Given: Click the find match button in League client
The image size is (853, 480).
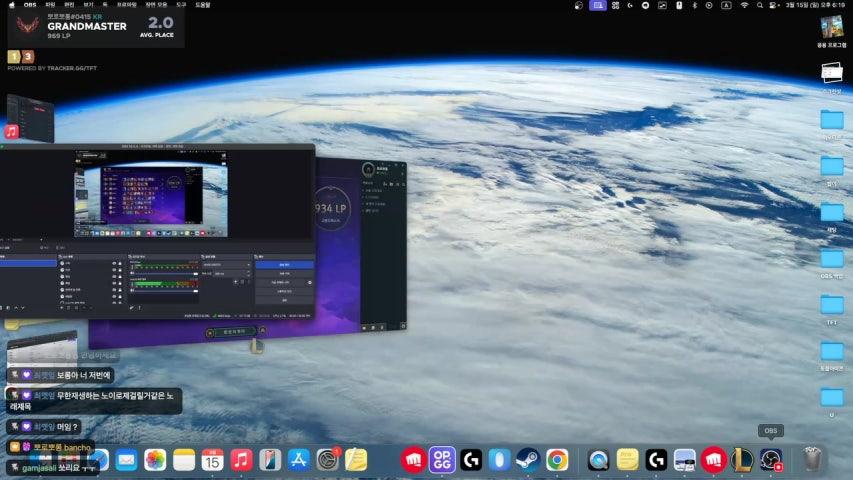Looking at the screenshot, I should [x=233, y=331].
